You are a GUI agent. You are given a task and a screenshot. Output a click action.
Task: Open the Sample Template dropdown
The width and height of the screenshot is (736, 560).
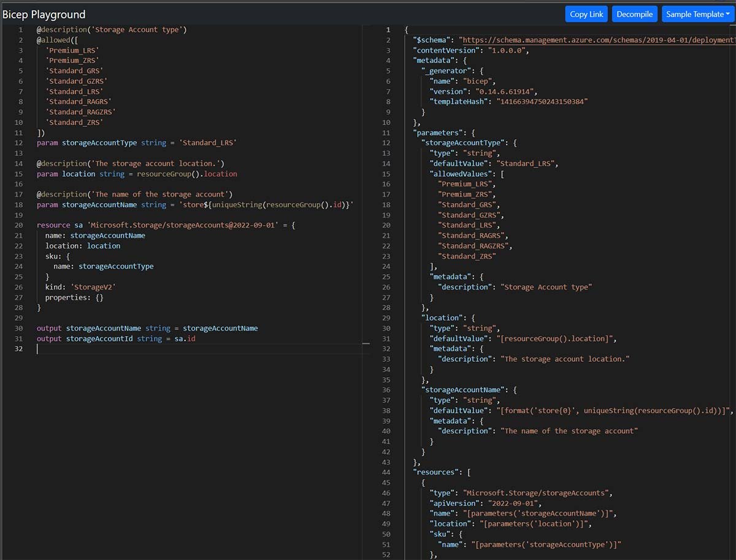point(698,14)
